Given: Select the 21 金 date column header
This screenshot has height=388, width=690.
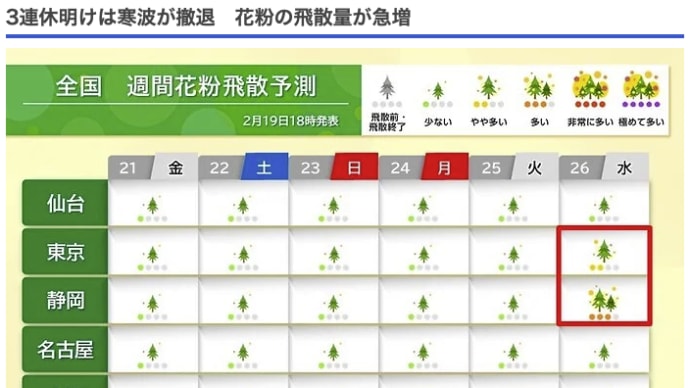Looking at the screenshot, I should (x=153, y=168).
